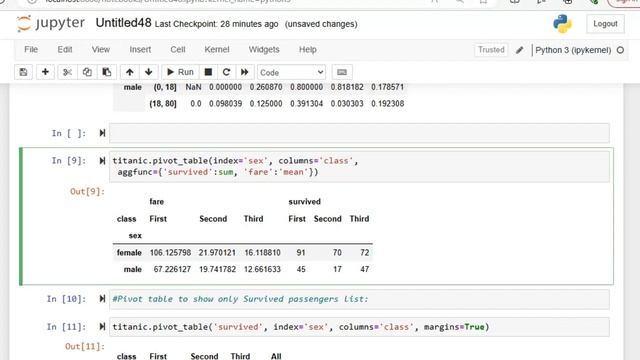The image size is (640, 360).
Task: Click the value 12.661633
Action: tap(262, 269)
